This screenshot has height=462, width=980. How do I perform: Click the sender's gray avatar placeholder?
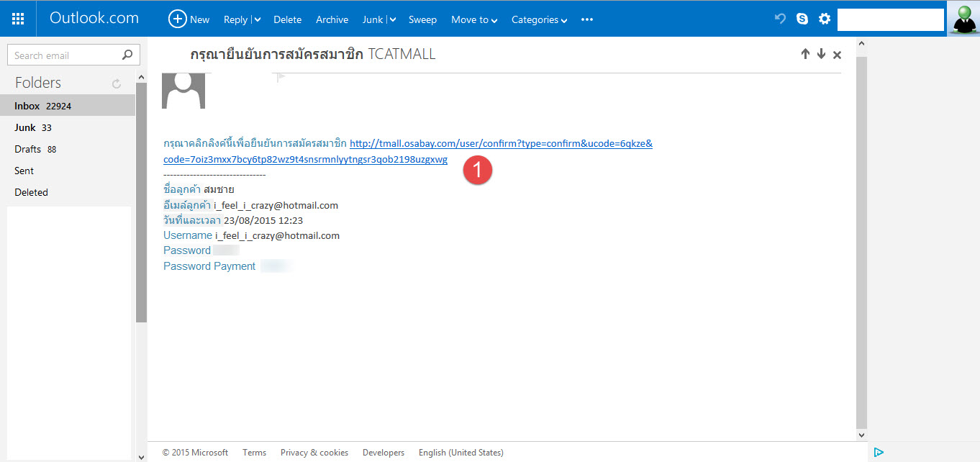(183, 91)
